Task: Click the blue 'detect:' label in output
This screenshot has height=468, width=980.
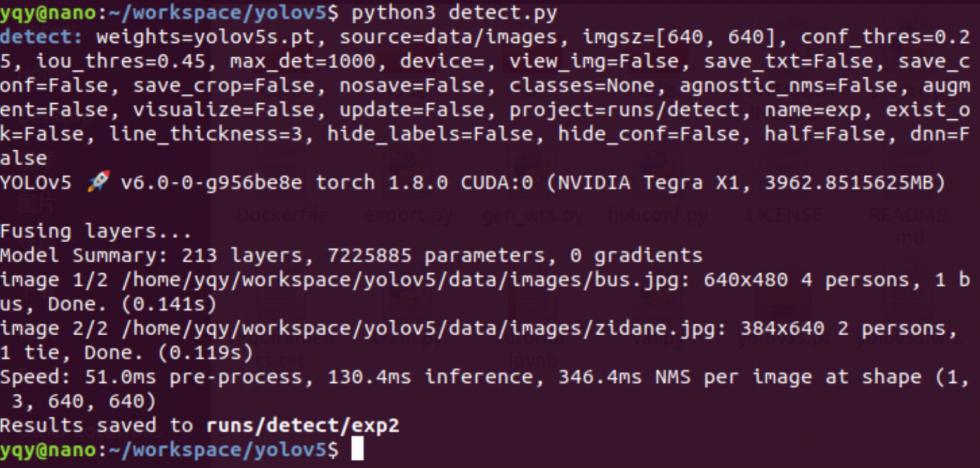Action: point(42,37)
